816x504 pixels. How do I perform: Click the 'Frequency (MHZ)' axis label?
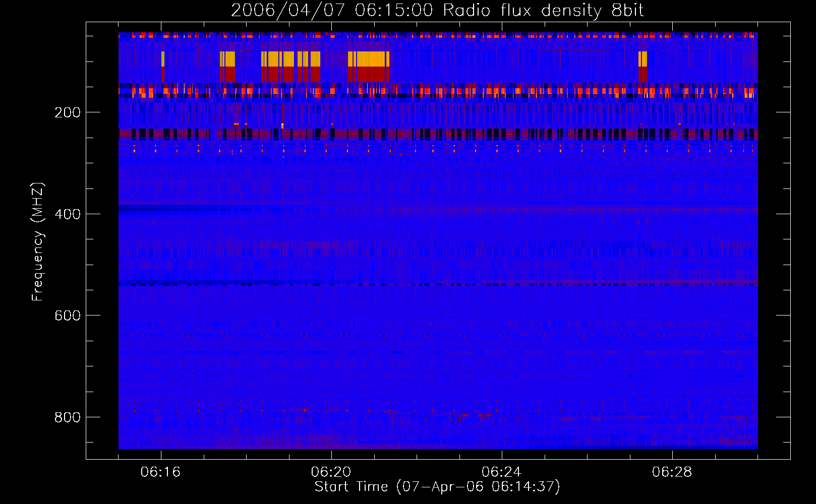coord(38,241)
